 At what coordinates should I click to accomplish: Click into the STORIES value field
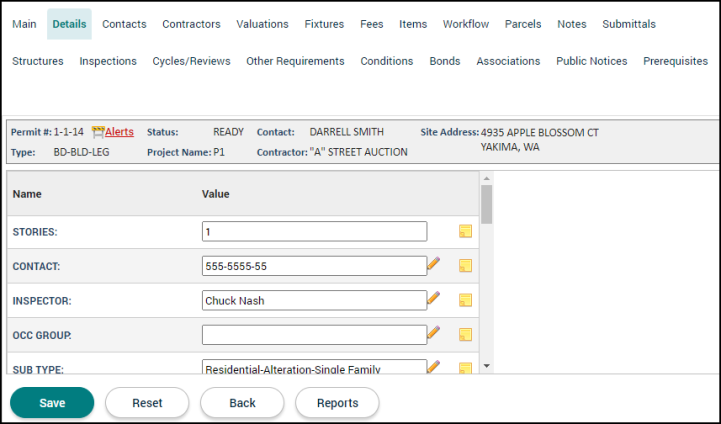[x=314, y=231]
